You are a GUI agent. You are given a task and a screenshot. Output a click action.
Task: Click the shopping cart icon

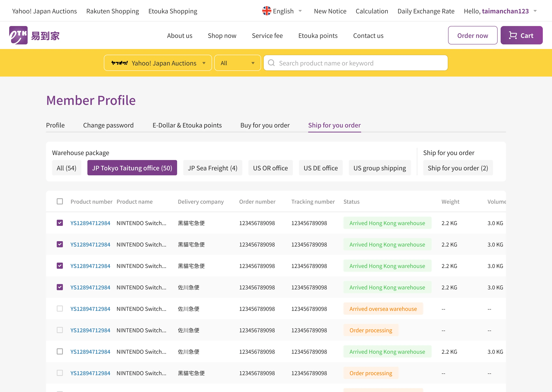(x=513, y=35)
